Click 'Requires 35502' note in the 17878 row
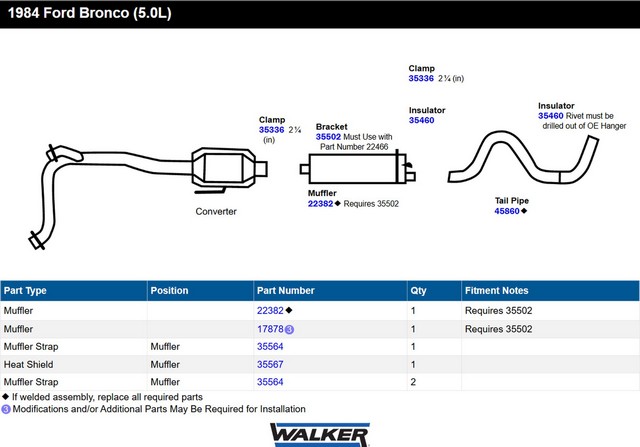 click(498, 329)
